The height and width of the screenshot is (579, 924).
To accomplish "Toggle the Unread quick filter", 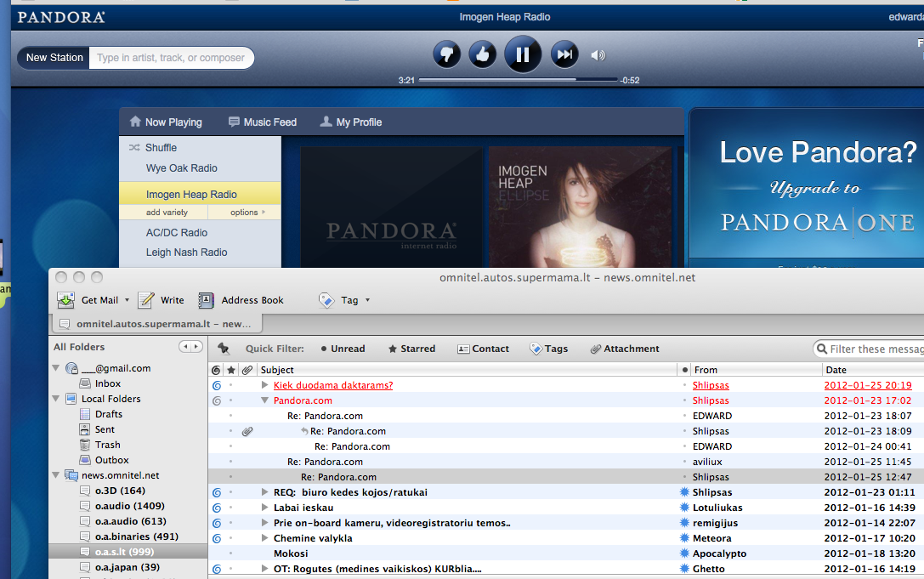I will (343, 349).
